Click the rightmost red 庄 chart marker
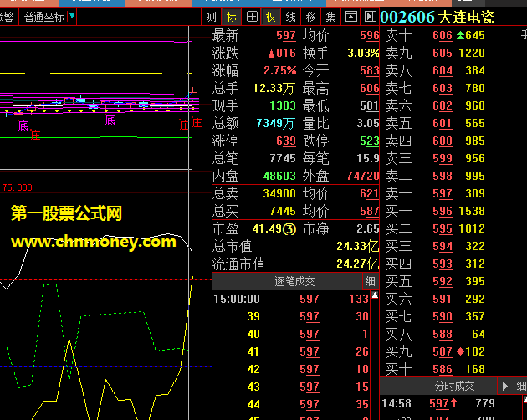The height and width of the screenshot is (420, 527). (197, 123)
